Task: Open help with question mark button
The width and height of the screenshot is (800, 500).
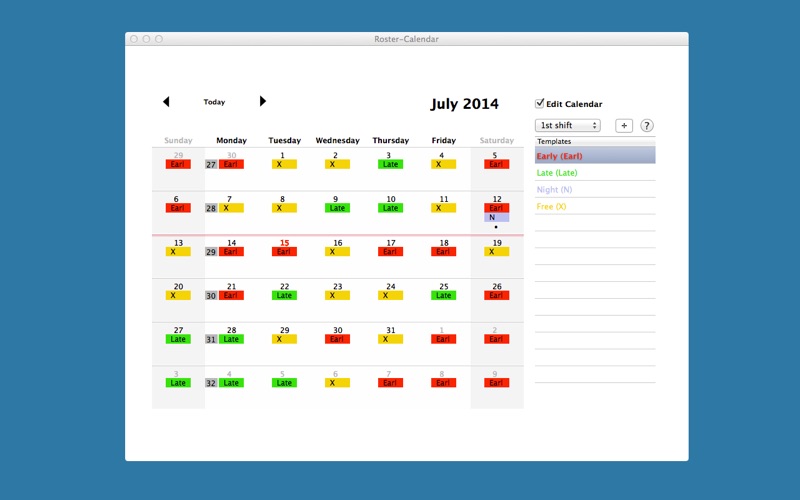Action: tap(647, 126)
